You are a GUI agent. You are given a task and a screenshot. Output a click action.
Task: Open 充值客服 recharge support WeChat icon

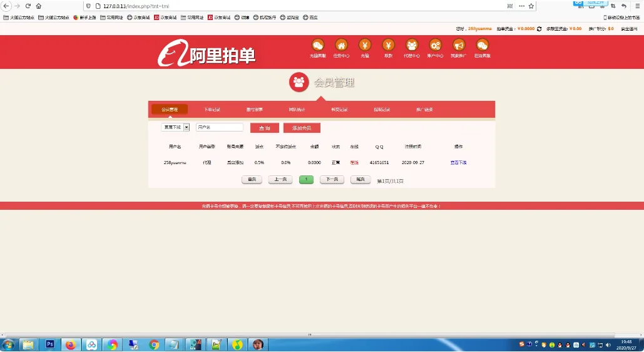coord(318,45)
